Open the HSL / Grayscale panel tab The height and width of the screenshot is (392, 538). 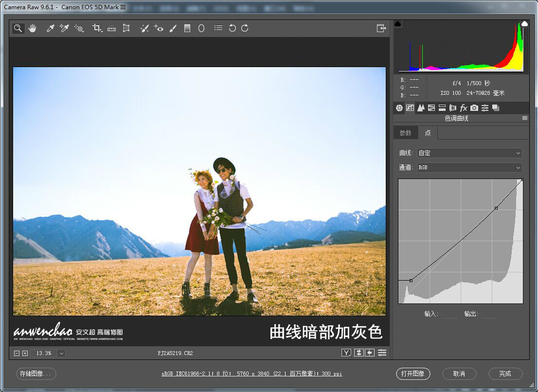[x=431, y=108]
